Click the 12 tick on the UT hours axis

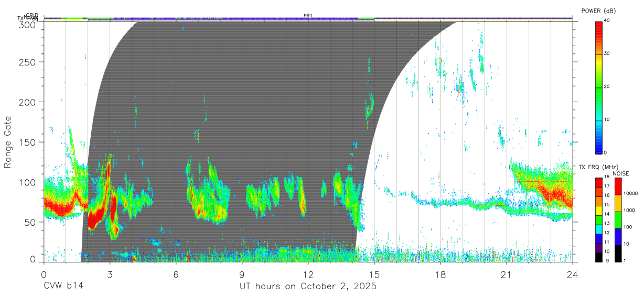point(308,274)
